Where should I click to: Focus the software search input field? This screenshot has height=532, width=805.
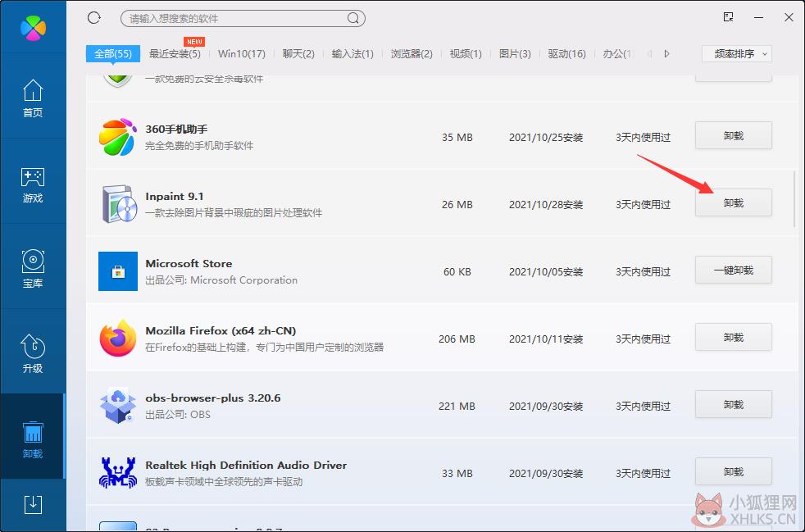[x=243, y=19]
